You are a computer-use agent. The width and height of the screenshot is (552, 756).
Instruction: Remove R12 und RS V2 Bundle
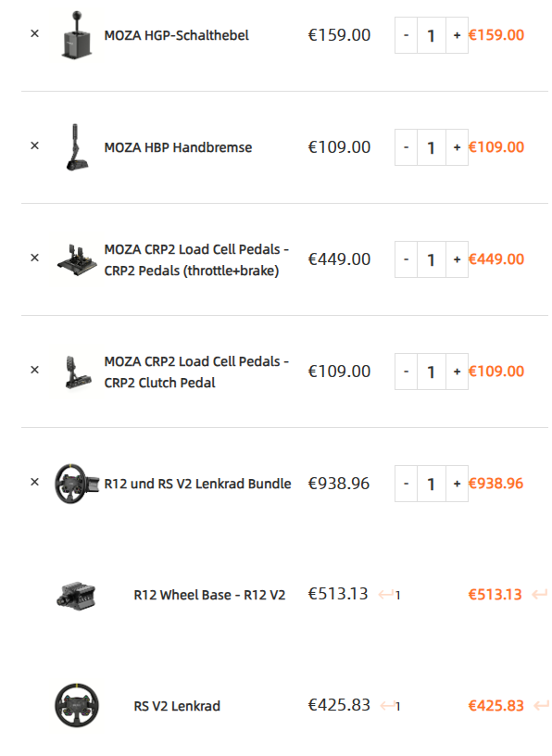pos(34,482)
